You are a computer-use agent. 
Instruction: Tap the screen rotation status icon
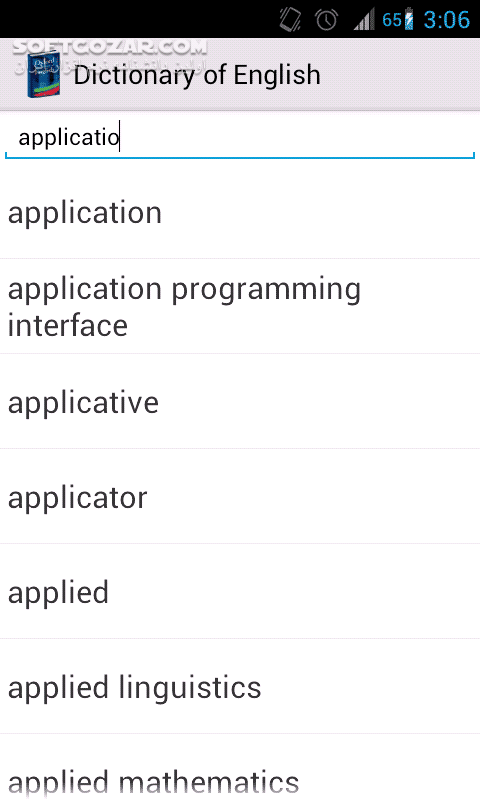pos(290,20)
